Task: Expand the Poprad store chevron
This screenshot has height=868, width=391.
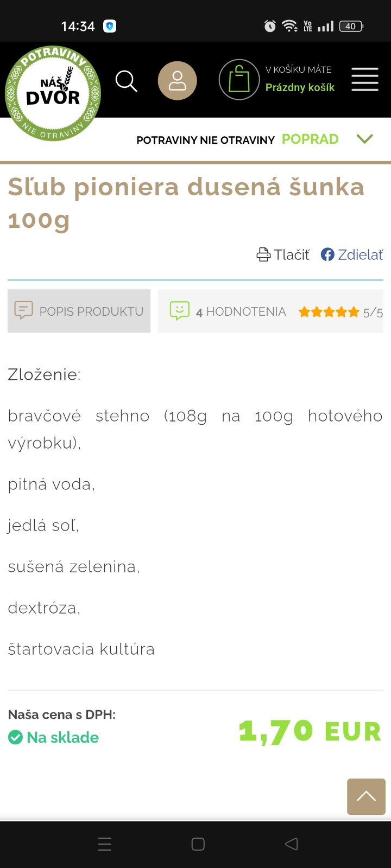Action: pyautogui.click(x=365, y=139)
